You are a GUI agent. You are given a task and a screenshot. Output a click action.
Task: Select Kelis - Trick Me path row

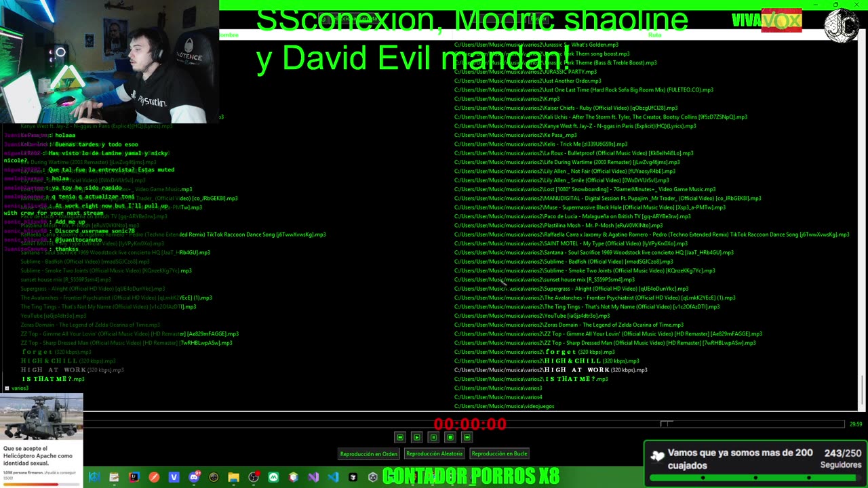(x=540, y=144)
